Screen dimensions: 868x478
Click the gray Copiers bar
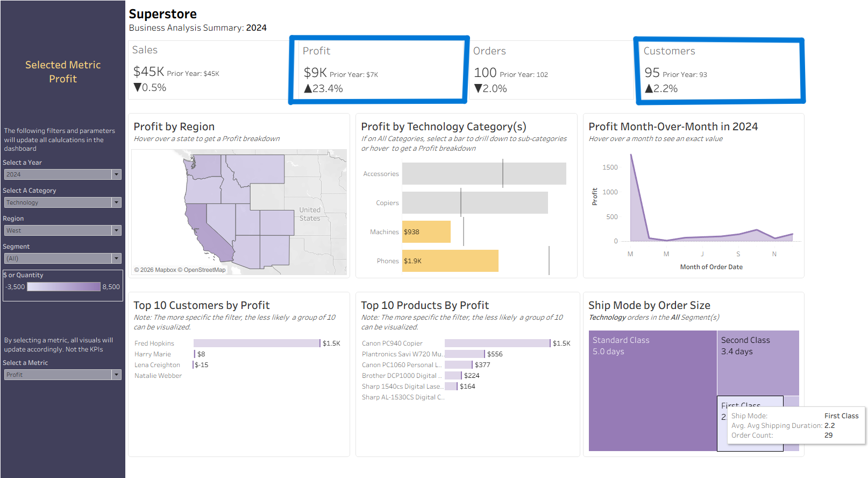[475, 202]
